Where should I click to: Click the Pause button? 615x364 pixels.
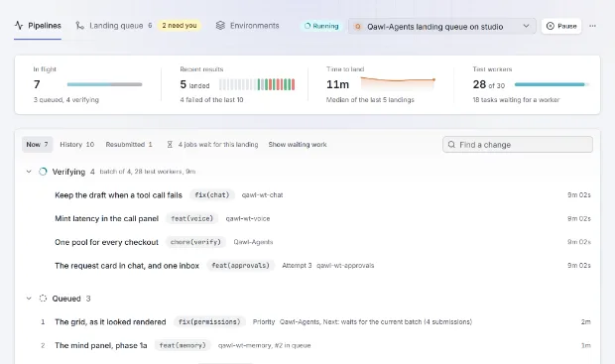point(561,26)
